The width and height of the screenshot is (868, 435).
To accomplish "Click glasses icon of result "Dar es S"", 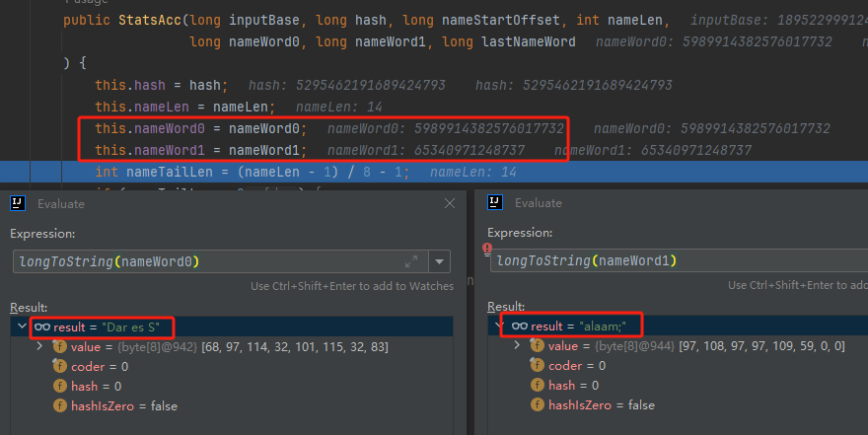I will pyautogui.click(x=42, y=327).
